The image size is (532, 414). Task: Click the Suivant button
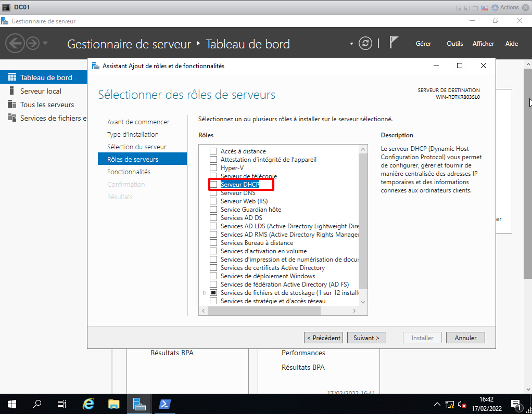(x=366, y=338)
